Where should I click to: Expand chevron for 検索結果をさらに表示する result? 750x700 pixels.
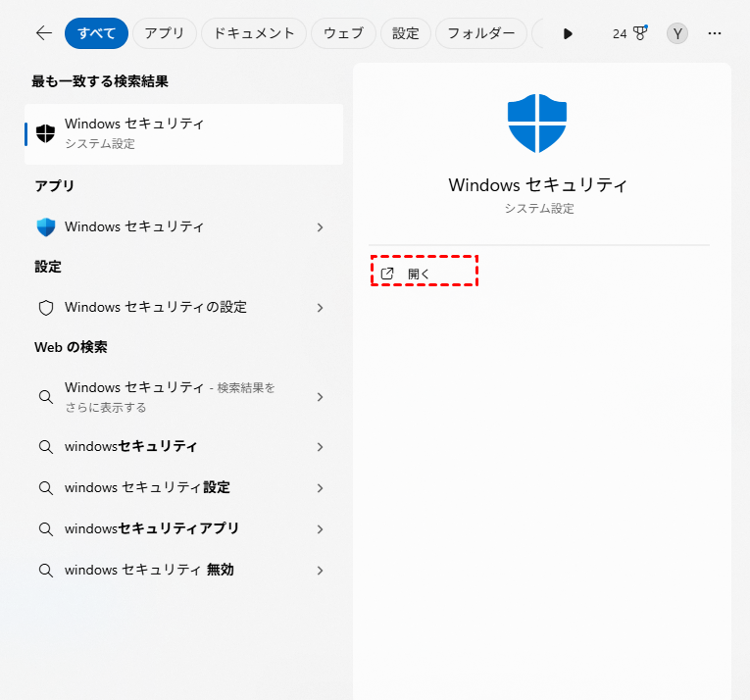click(320, 397)
